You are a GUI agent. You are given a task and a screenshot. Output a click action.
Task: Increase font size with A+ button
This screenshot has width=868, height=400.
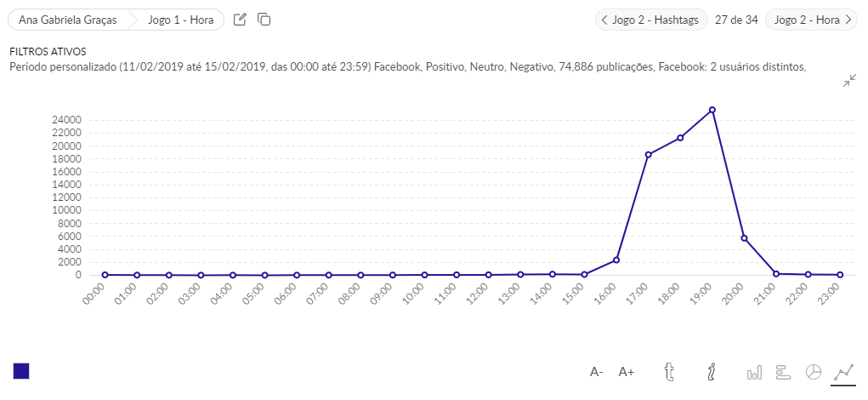(x=627, y=372)
